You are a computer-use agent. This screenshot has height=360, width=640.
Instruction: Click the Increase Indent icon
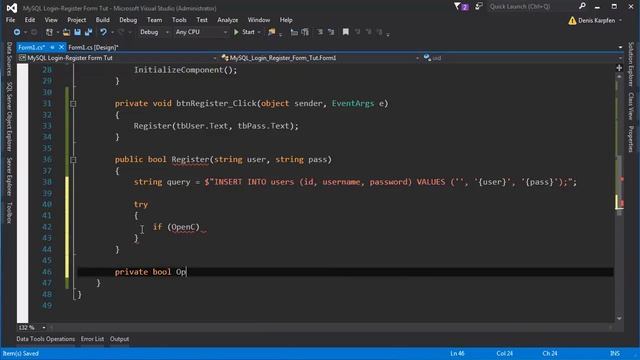[x=331, y=32]
